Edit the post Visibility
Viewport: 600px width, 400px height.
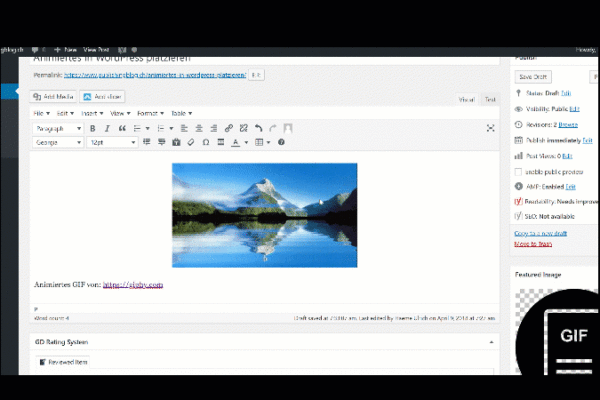574,109
